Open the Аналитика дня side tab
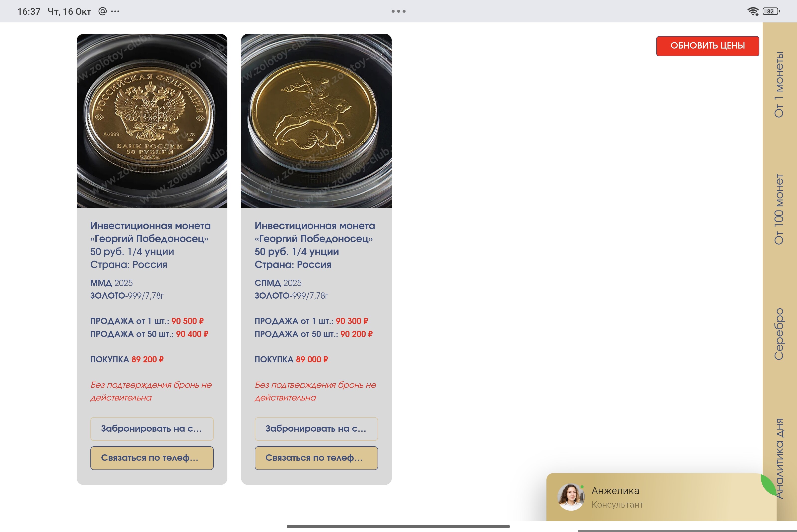The width and height of the screenshot is (797, 532). point(780,458)
